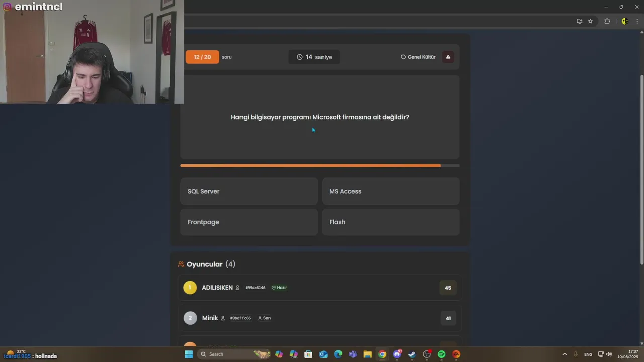Click the Oyuncular (4) heading
Screen dimensions: 644x362
coord(207,264)
